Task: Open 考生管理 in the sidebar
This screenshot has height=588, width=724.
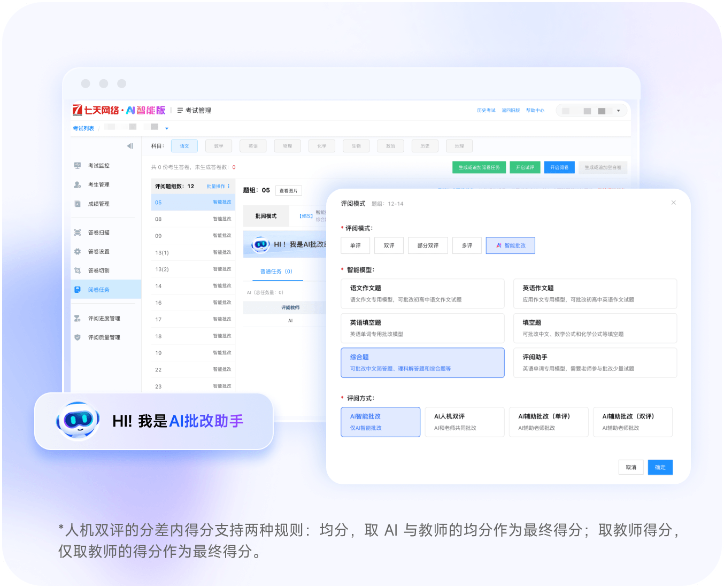Action: pos(98,185)
